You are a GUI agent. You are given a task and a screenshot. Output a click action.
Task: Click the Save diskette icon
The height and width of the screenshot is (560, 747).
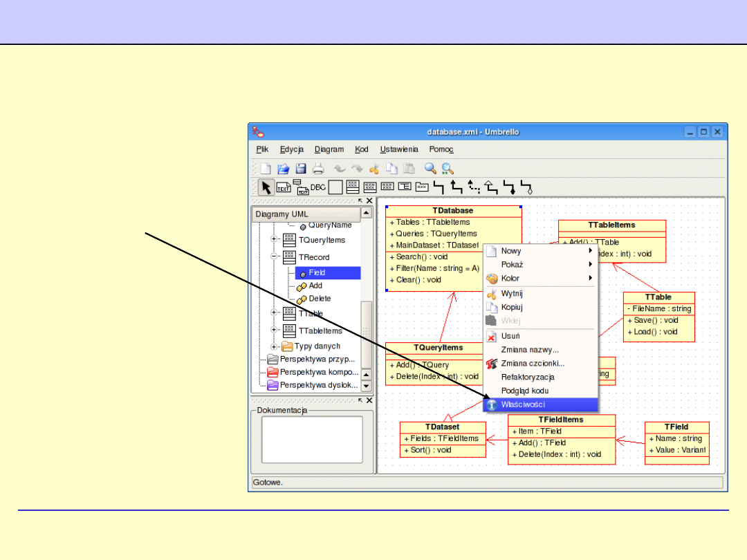point(301,168)
